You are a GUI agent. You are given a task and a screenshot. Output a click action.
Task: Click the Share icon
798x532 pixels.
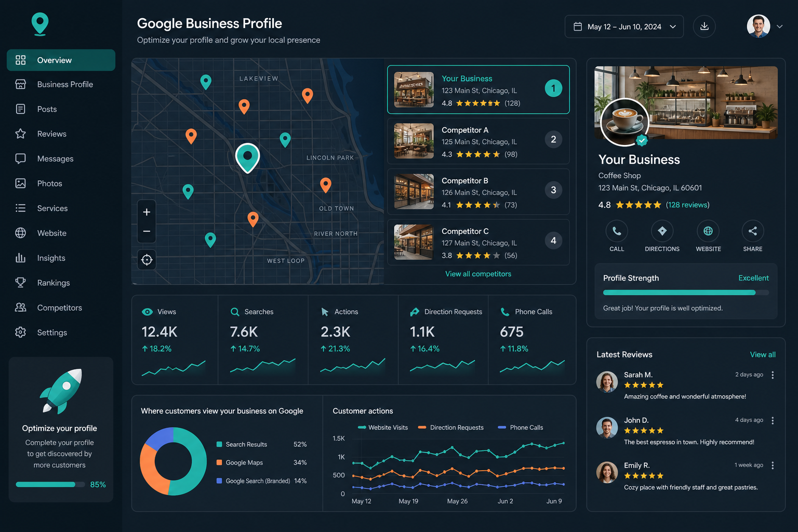pos(753,231)
